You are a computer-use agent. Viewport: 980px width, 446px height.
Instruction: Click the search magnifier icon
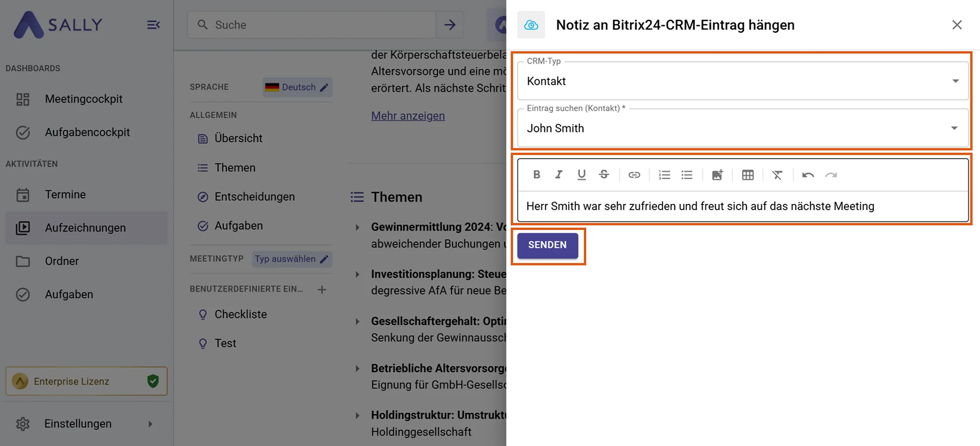pos(202,25)
